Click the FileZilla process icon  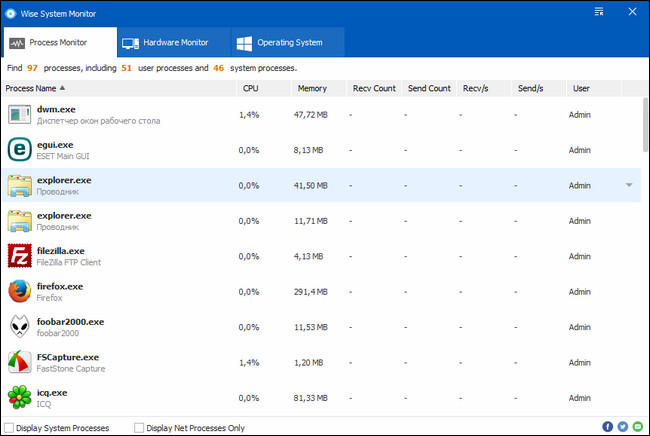coord(20,256)
